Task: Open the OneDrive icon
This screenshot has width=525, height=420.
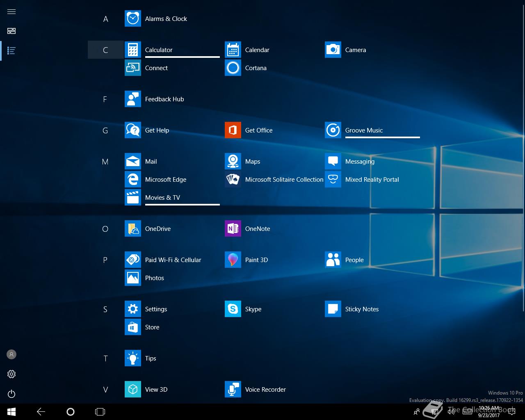Action: [133, 228]
